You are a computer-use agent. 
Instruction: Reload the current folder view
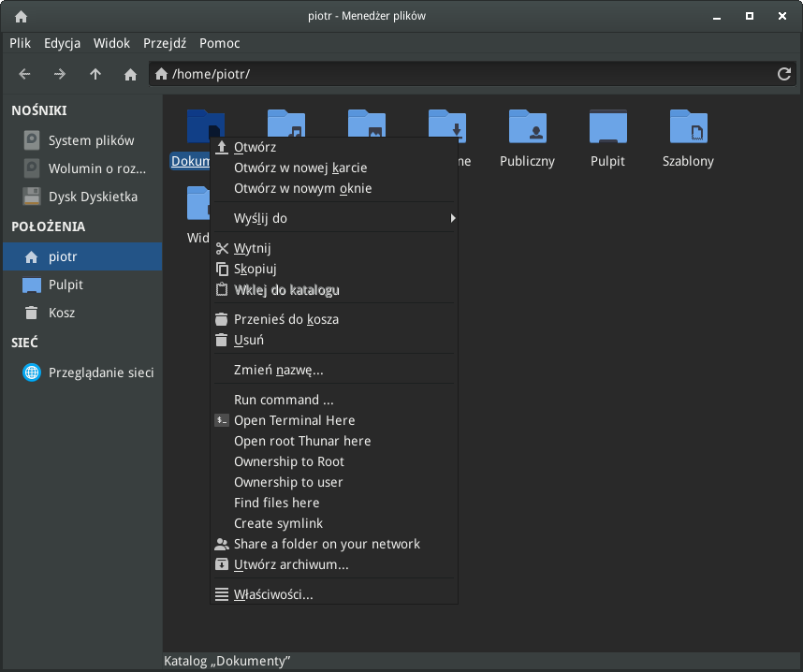784,74
